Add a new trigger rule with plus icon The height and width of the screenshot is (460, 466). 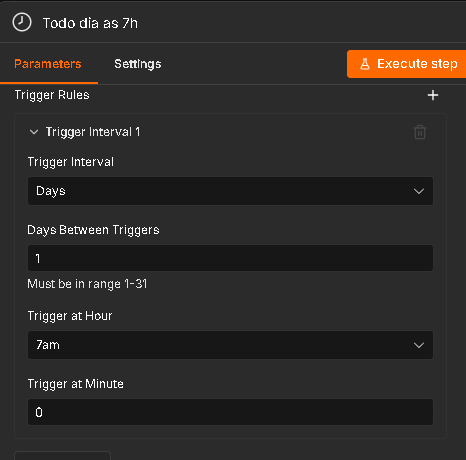click(x=433, y=95)
